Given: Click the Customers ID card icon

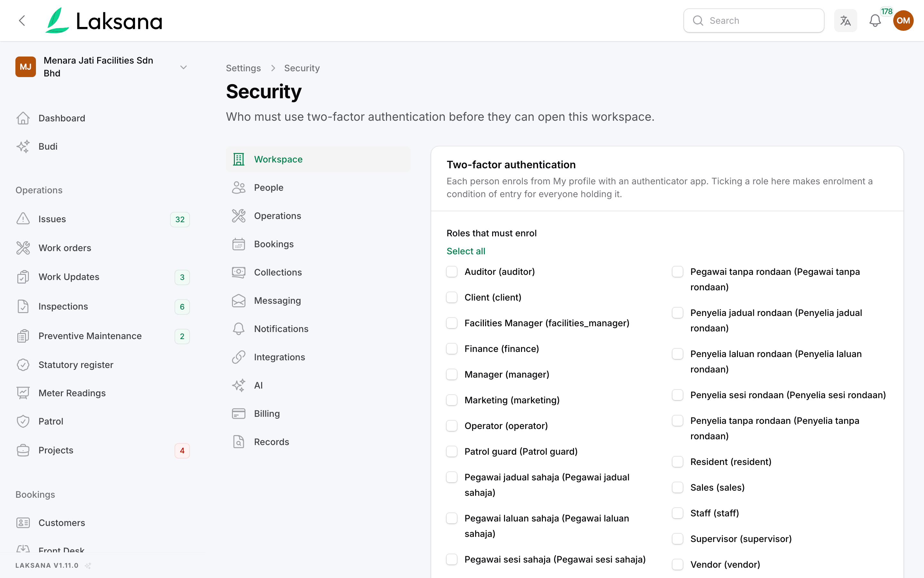Looking at the screenshot, I should pos(23,522).
